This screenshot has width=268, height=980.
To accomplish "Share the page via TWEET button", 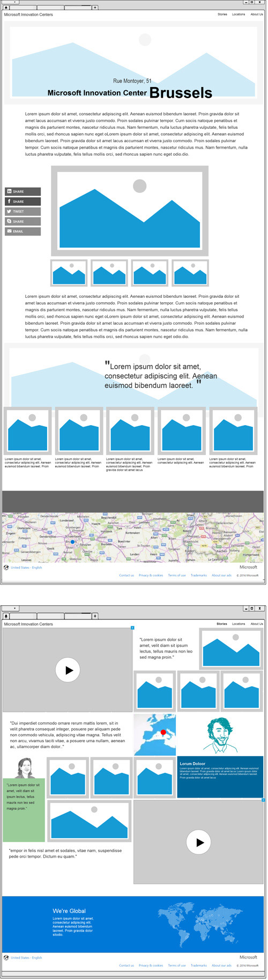I will (x=23, y=211).
